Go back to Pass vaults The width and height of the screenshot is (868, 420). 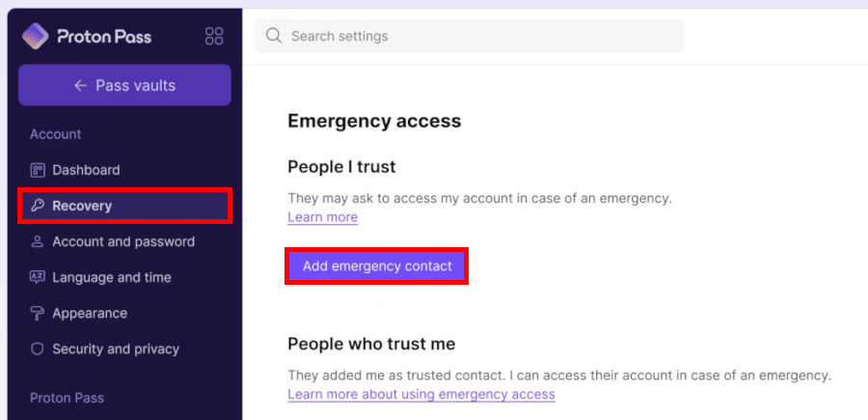point(124,85)
